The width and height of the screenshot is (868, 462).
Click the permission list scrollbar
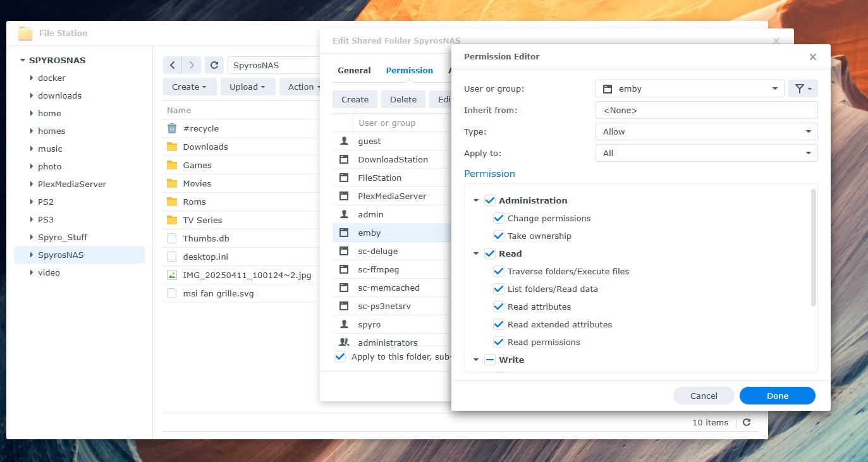[x=813, y=248]
